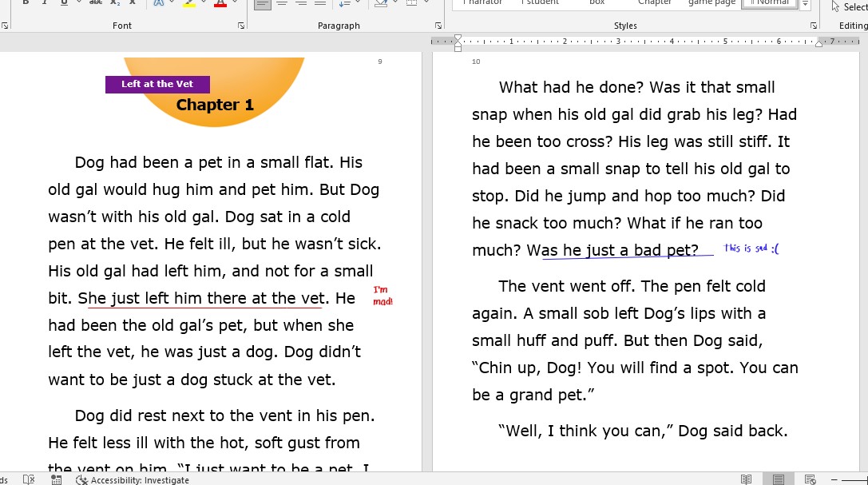The image size is (868, 485).
Task: Apply the narrator style
Action: [x=482, y=2]
